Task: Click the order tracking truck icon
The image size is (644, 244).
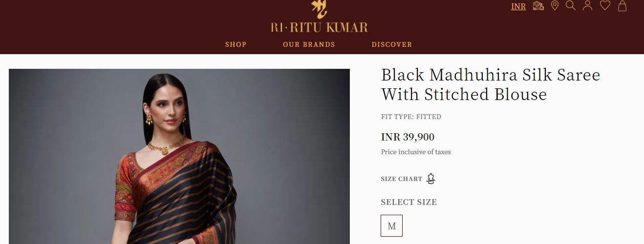Action: 538,6
